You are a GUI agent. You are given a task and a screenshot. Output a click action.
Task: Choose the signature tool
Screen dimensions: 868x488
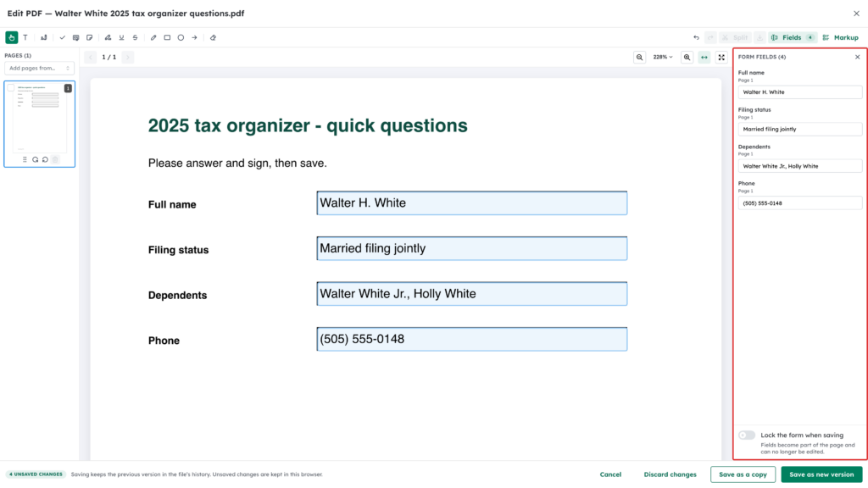pos(44,37)
